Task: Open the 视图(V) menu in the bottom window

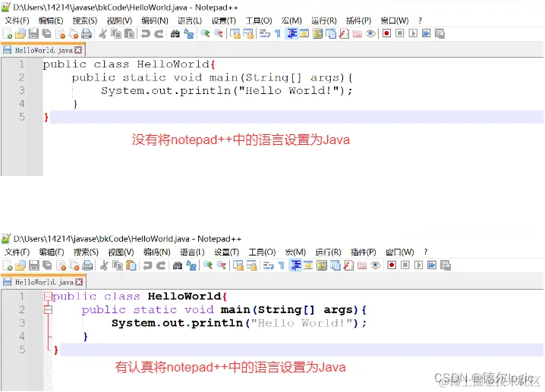Action: [121, 252]
